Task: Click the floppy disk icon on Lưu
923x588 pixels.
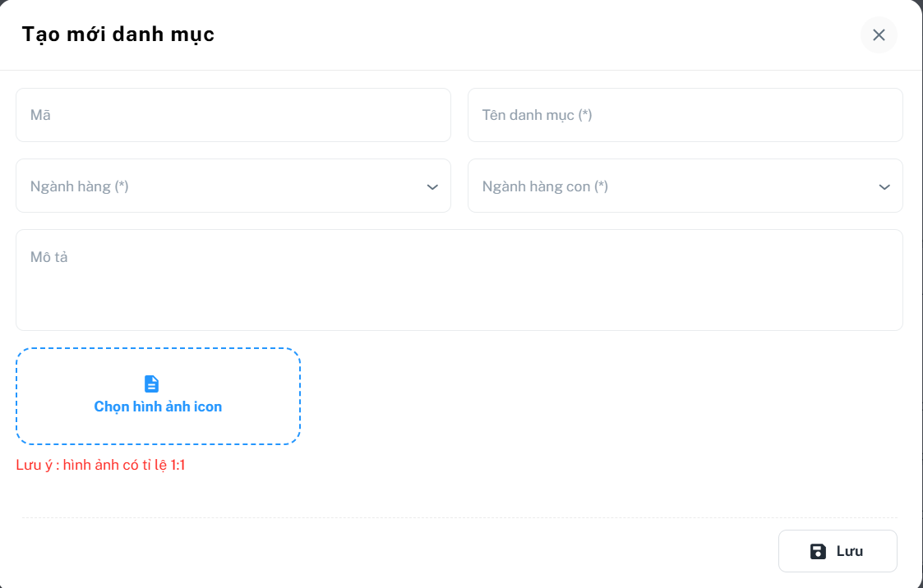Action: (x=818, y=551)
